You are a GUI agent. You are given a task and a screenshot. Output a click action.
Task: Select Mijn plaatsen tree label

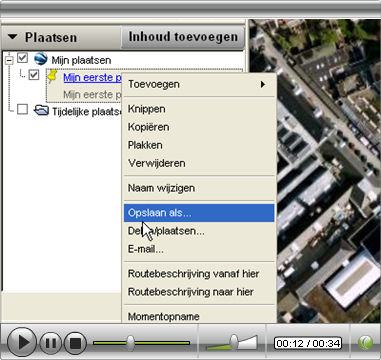point(81,60)
